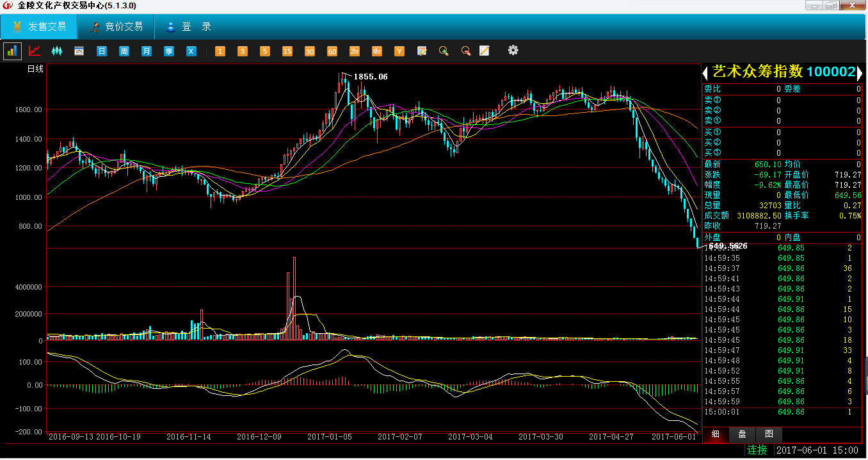Select the 30-minute chart interval
Image resolution: width=868 pixels, height=460 pixels.
pos(310,51)
